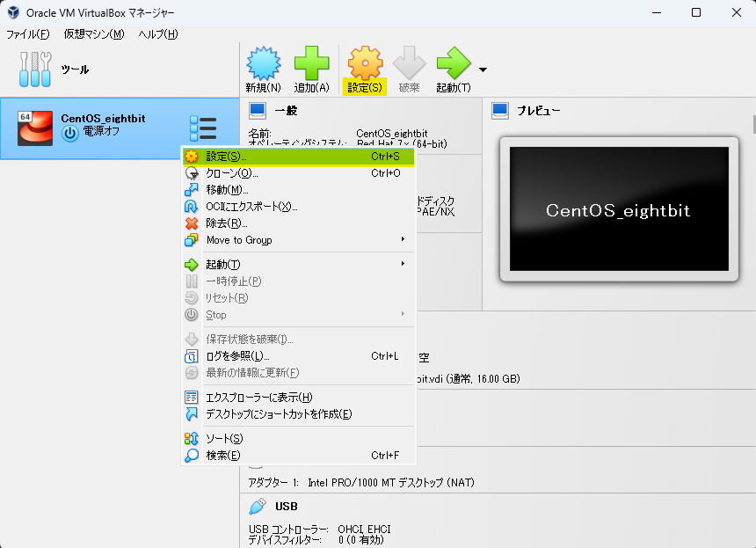Image resolution: width=756 pixels, height=548 pixels.
Task: Click the USB section plug icon
Action: click(258, 507)
